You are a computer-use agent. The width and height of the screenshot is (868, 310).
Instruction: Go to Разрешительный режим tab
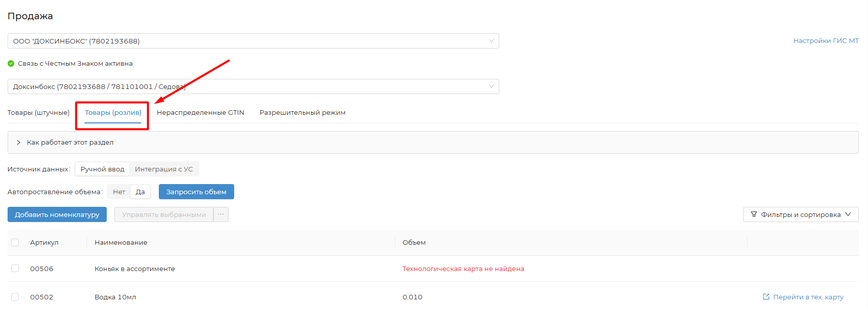point(302,112)
